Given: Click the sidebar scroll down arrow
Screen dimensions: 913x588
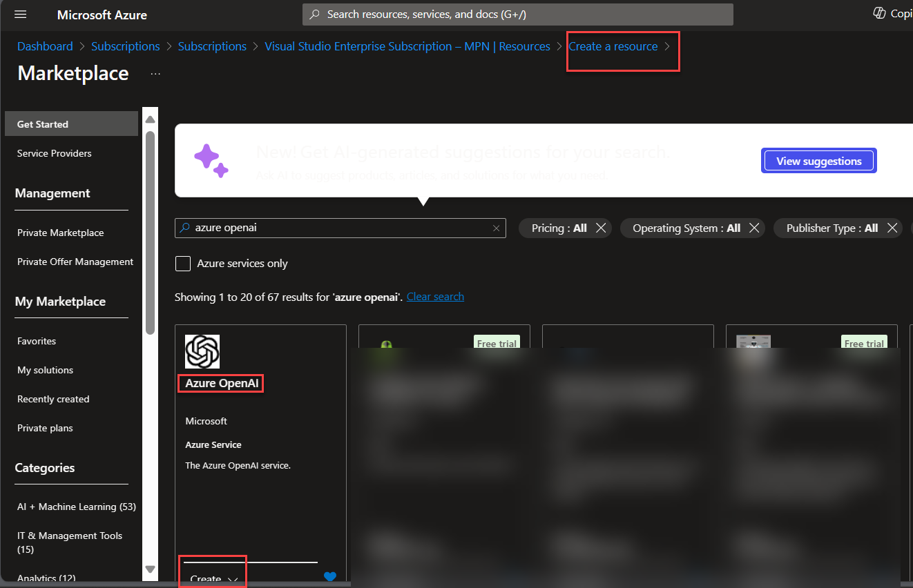Looking at the screenshot, I should pos(150,569).
